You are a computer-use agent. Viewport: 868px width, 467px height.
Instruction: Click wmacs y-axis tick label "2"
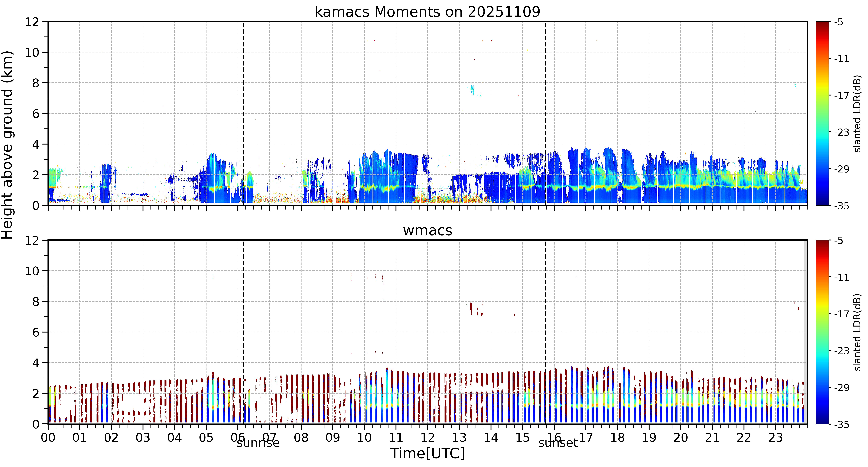[x=36, y=394]
